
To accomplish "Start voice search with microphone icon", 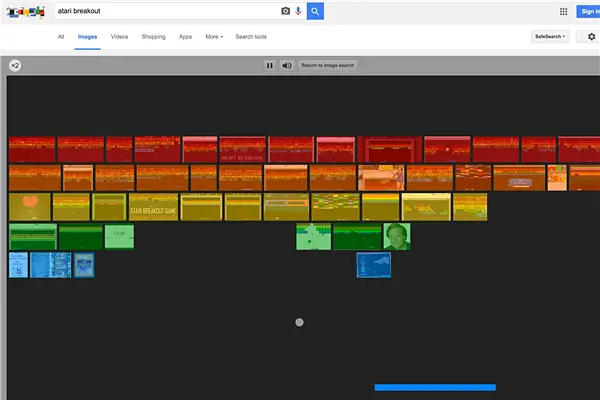I will (298, 11).
